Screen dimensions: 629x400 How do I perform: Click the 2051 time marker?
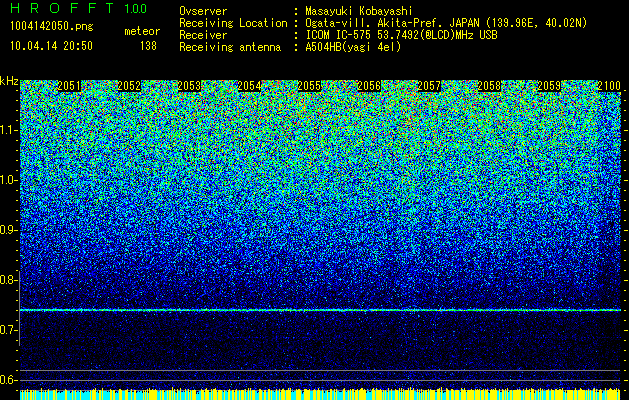[69, 86]
